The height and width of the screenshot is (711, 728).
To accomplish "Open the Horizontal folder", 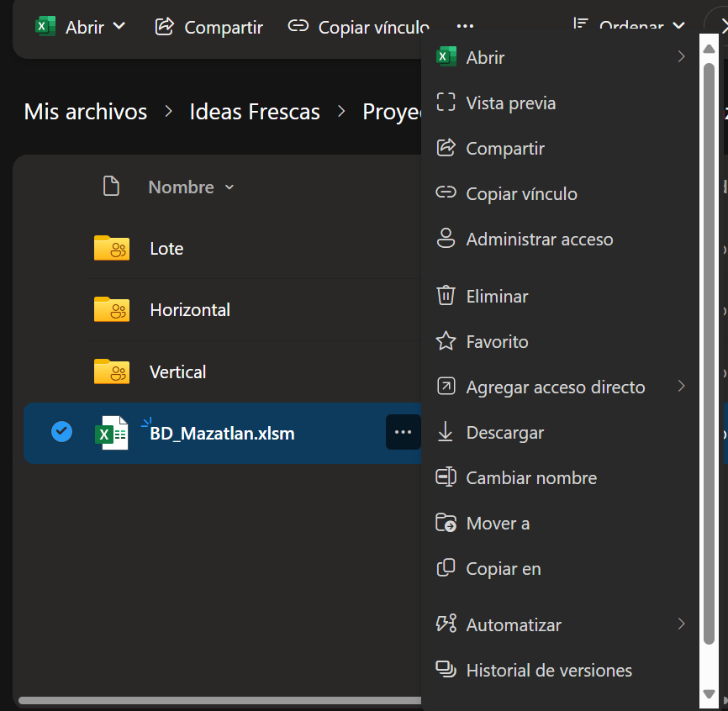I will point(189,310).
